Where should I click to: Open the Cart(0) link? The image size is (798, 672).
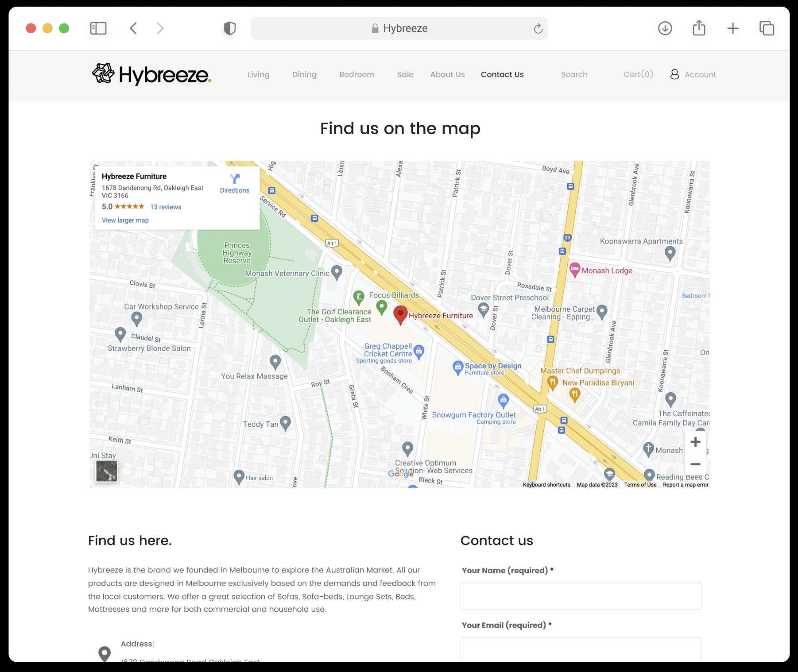coord(638,74)
